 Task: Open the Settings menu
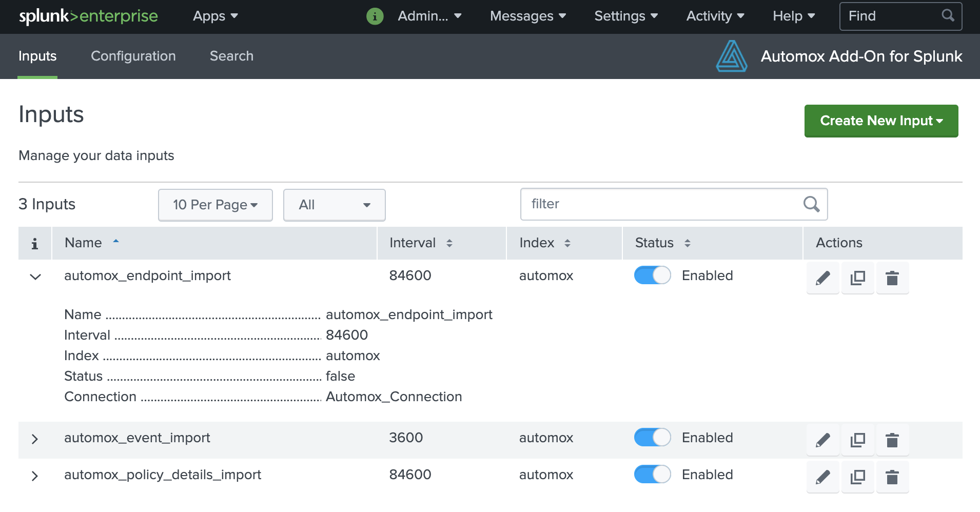click(626, 16)
